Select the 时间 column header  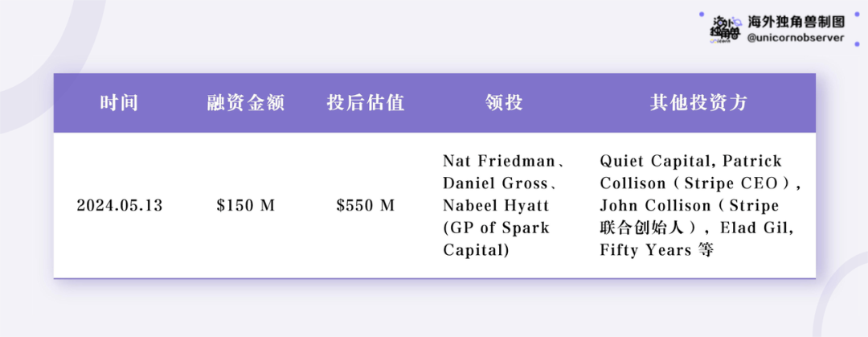(119, 103)
